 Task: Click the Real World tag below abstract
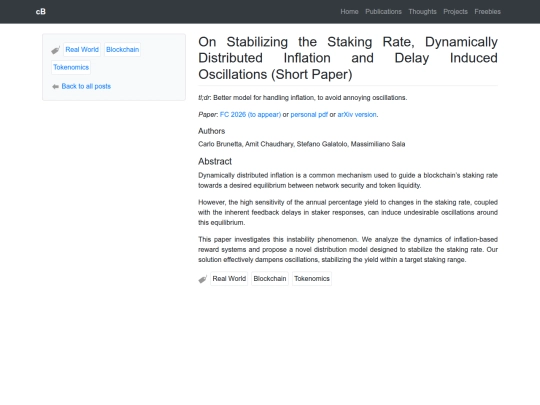click(x=229, y=279)
